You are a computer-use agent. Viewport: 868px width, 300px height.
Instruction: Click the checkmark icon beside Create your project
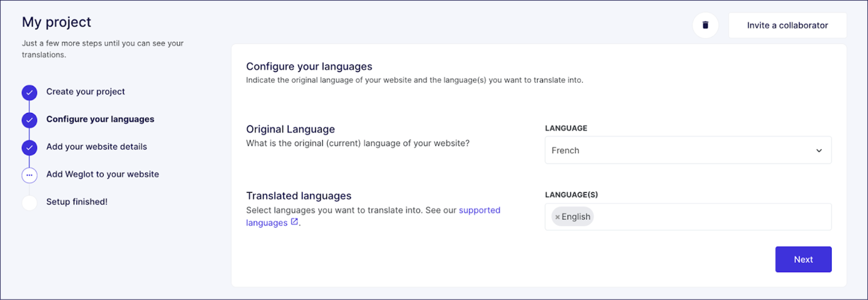[29, 92]
